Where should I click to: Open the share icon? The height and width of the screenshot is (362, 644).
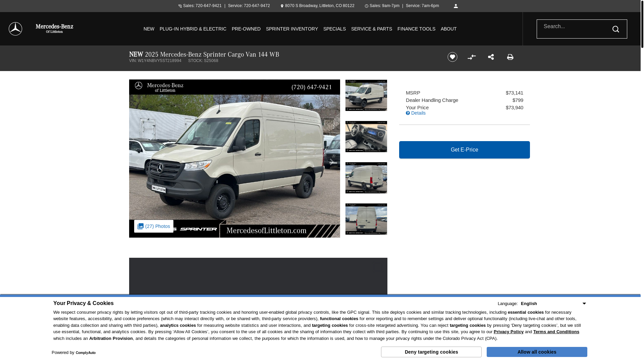(491, 57)
